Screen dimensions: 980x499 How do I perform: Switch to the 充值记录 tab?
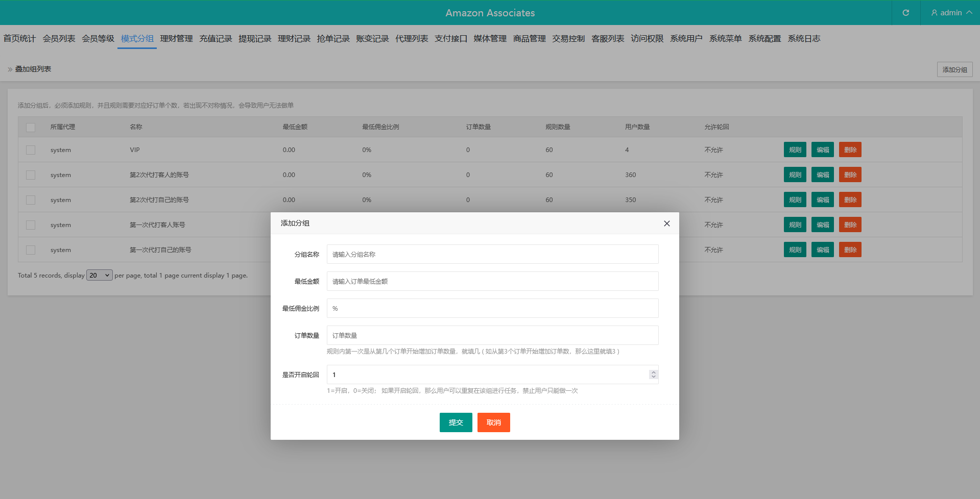216,39
